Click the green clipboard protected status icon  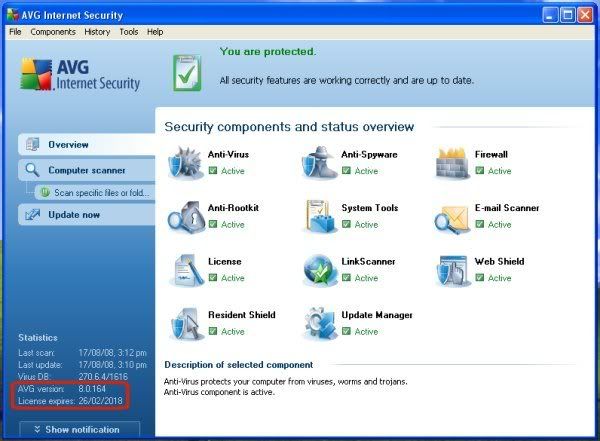187,73
